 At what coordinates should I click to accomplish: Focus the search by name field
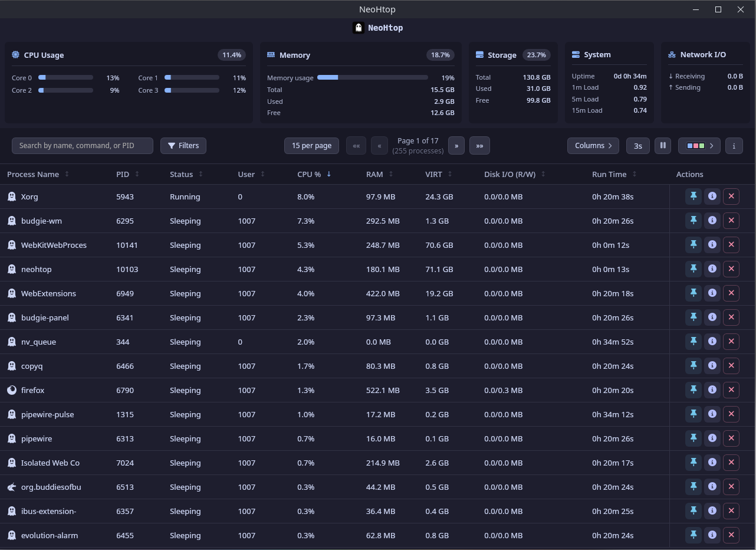(83, 146)
